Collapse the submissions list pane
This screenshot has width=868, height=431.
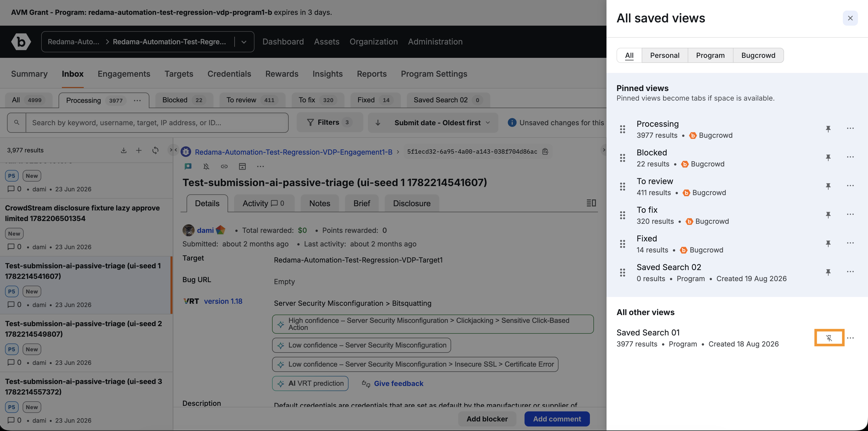pyautogui.click(x=173, y=150)
